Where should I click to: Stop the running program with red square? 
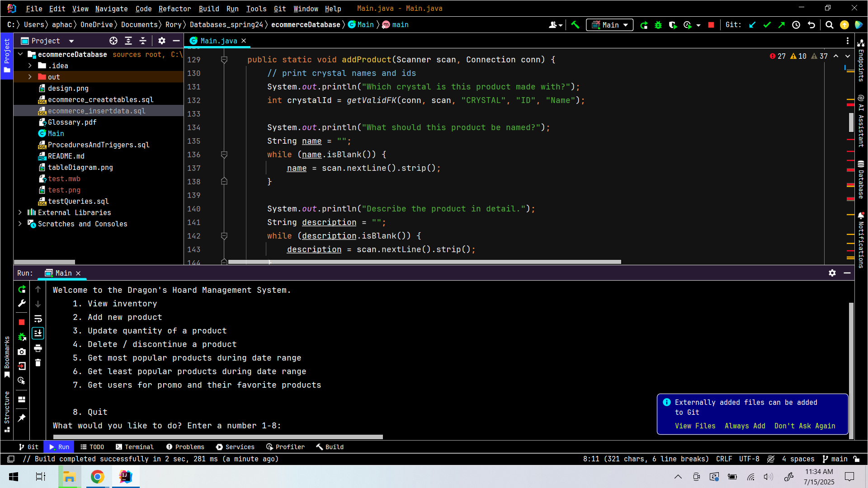(x=711, y=25)
